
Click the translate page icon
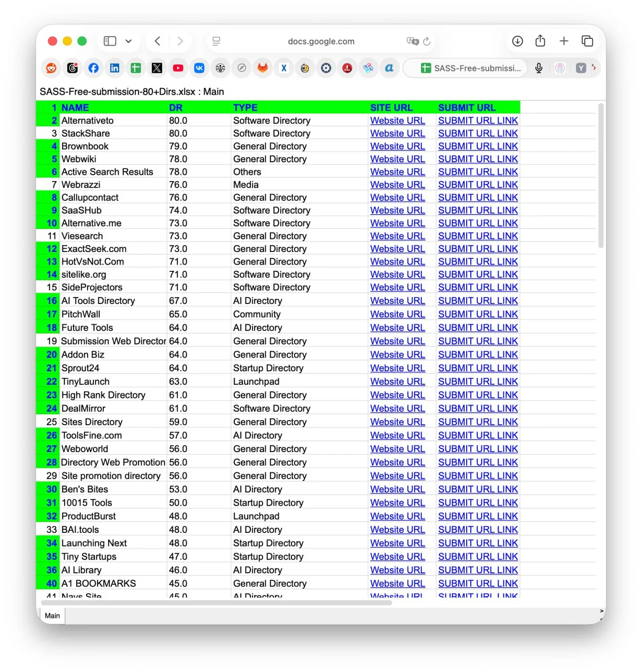pos(412,41)
